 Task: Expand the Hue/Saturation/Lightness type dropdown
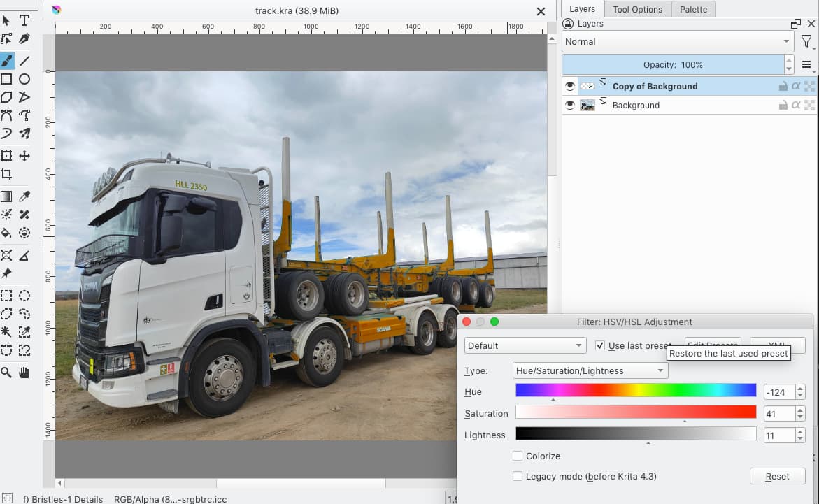pos(590,370)
